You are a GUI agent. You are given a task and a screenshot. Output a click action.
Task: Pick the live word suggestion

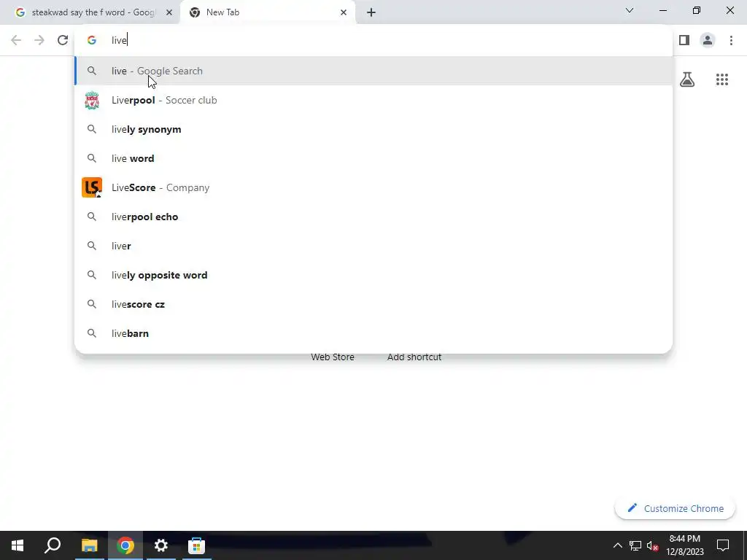point(373,158)
